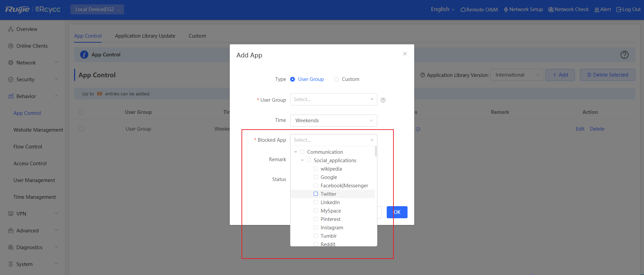
Task: Select the User Group radio button
Action: point(292,79)
